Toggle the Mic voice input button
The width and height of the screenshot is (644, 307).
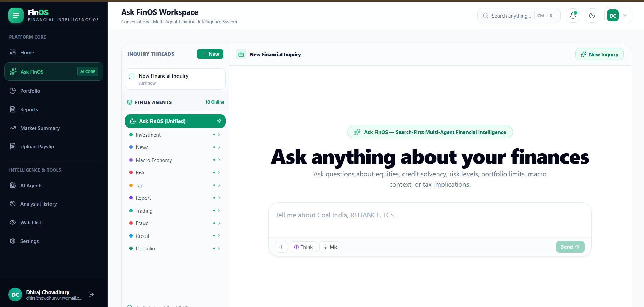point(330,247)
